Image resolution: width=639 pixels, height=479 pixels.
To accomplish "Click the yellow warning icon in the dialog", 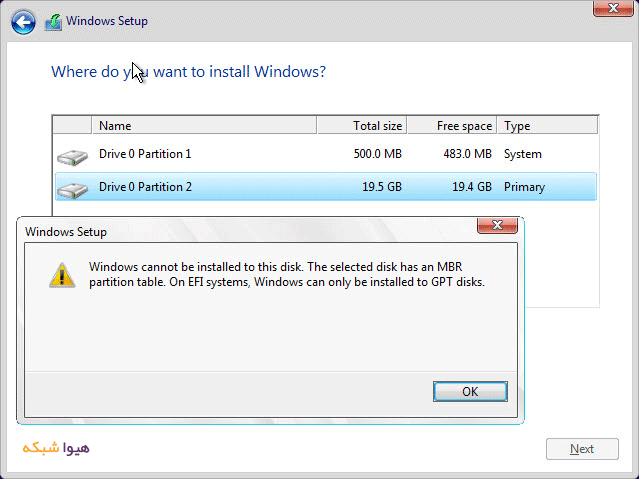I will click(62, 275).
